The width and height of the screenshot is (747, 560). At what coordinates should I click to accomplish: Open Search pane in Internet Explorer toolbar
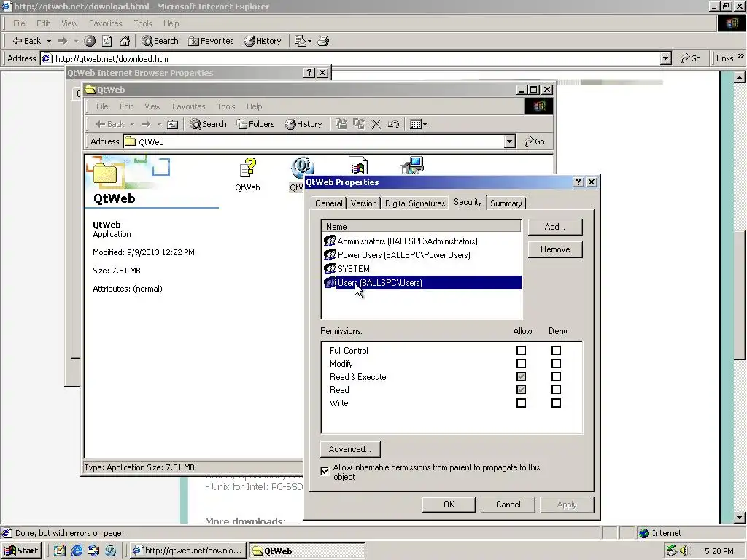click(x=160, y=41)
